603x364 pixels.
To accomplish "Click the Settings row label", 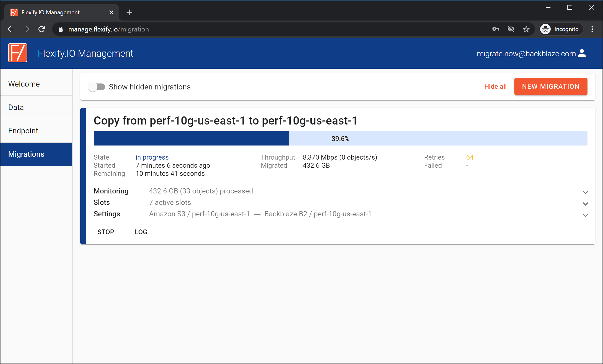I will (x=107, y=214).
